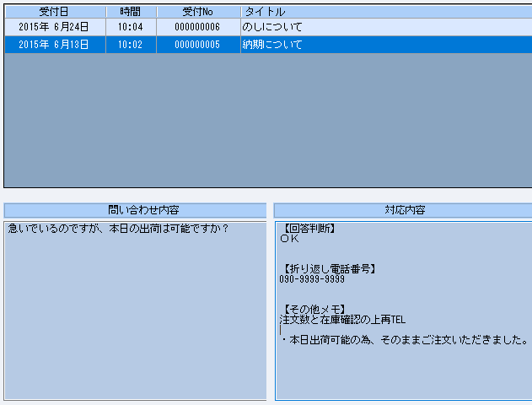
Task: Click reception number 000000005
Action: [x=197, y=45]
